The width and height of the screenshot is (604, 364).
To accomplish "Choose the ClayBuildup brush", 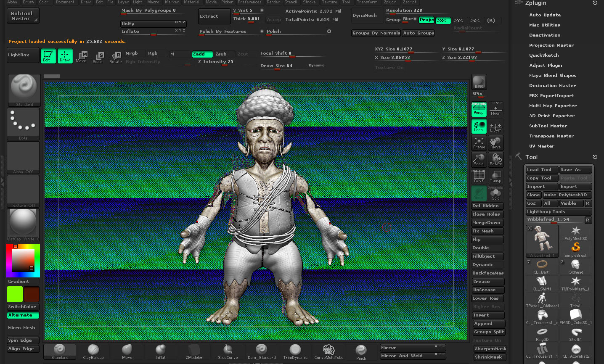I will click(x=93, y=352).
